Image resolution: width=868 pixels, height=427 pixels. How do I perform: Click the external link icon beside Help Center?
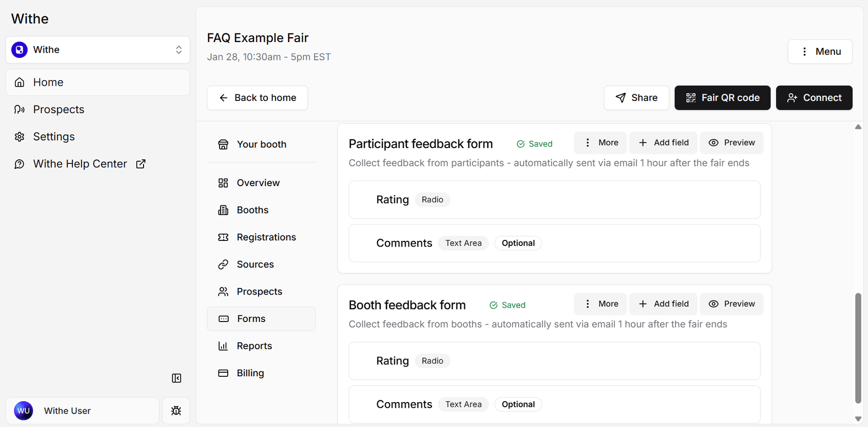[141, 164]
